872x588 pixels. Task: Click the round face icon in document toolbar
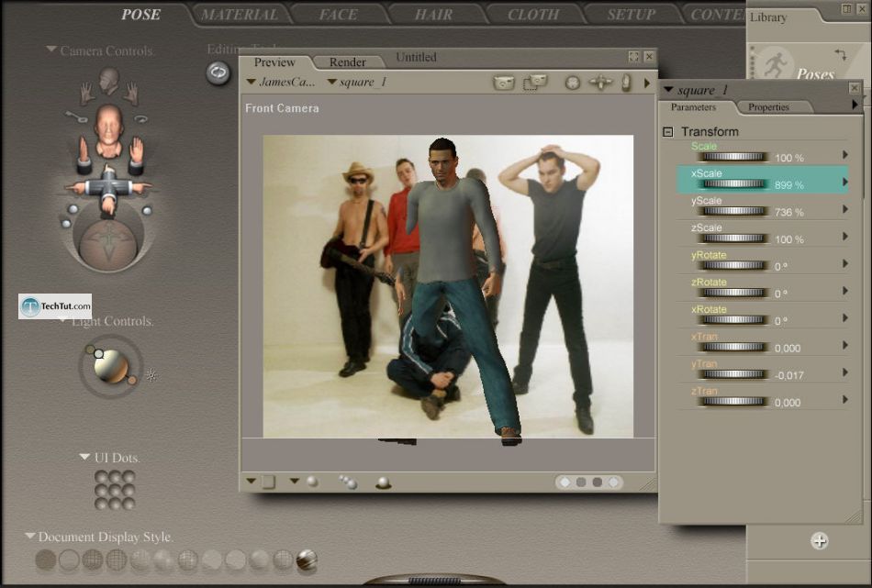572,83
